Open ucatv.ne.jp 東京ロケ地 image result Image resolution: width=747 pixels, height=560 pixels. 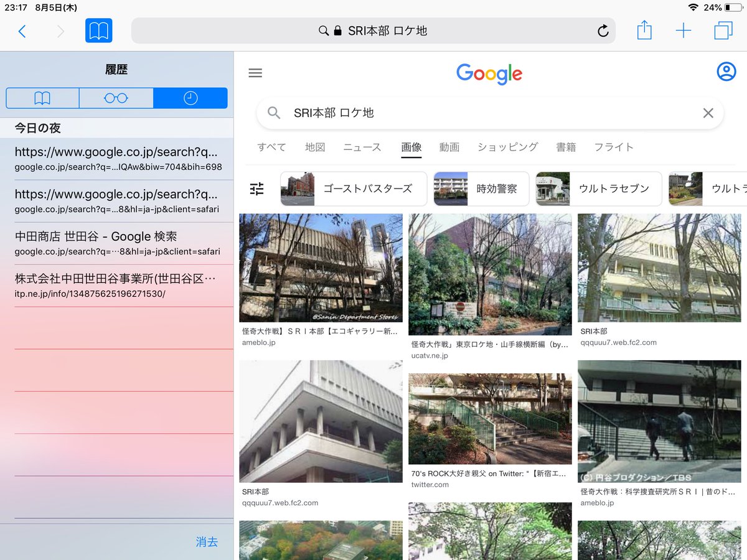(x=490, y=274)
